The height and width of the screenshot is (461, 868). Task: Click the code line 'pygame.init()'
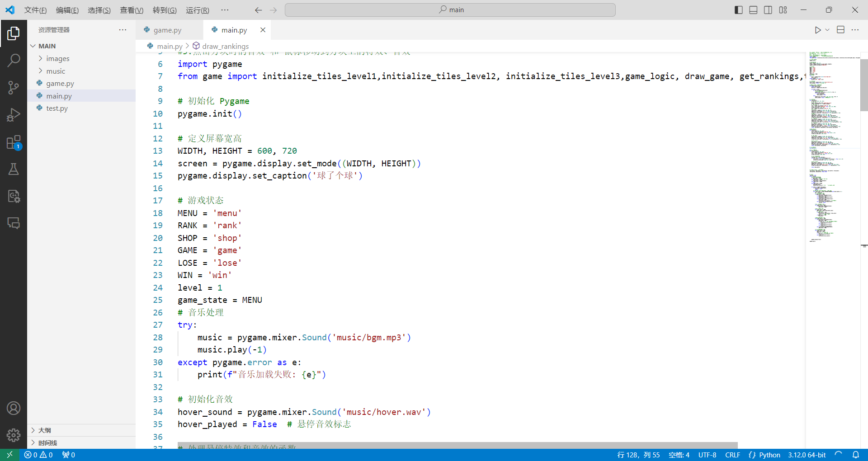coord(210,113)
